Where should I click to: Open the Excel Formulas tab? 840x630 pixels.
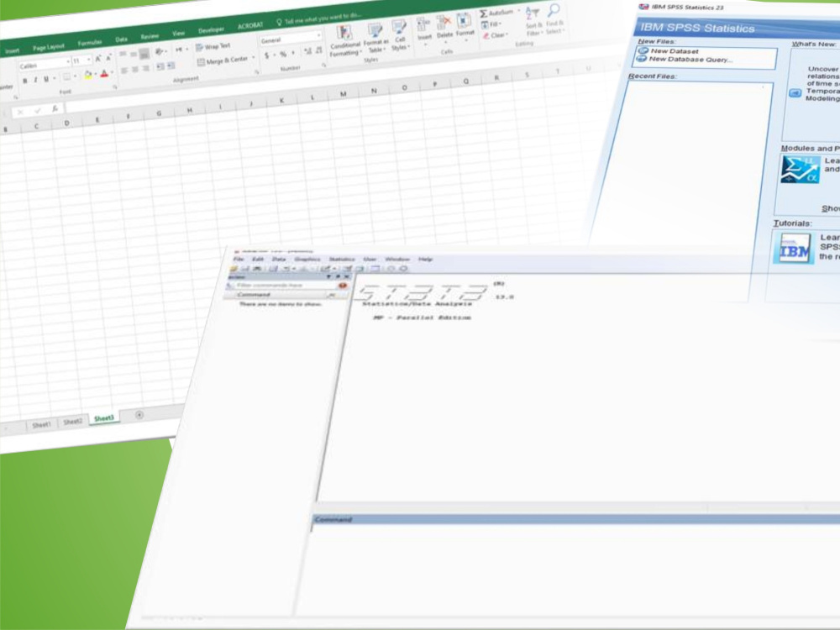click(90, 43)
